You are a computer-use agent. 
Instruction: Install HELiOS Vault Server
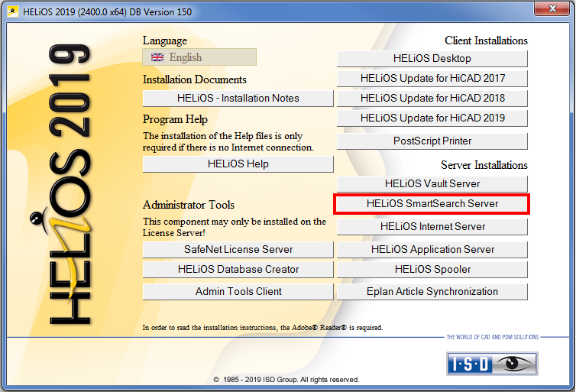click(432, 183)
